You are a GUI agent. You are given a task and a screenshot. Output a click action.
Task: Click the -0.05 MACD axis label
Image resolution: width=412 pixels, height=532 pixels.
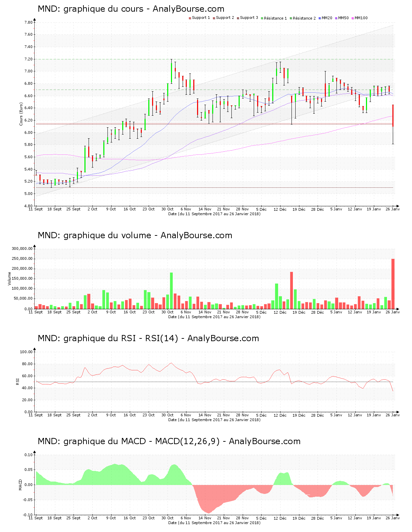28,500
